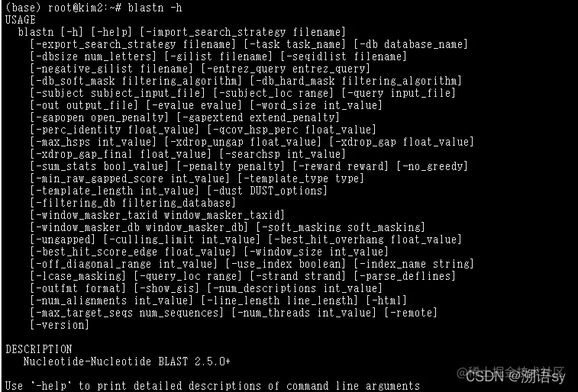578x392 pixels.
Task: Click the USAGE heading text
Action: tap(21, 20)
